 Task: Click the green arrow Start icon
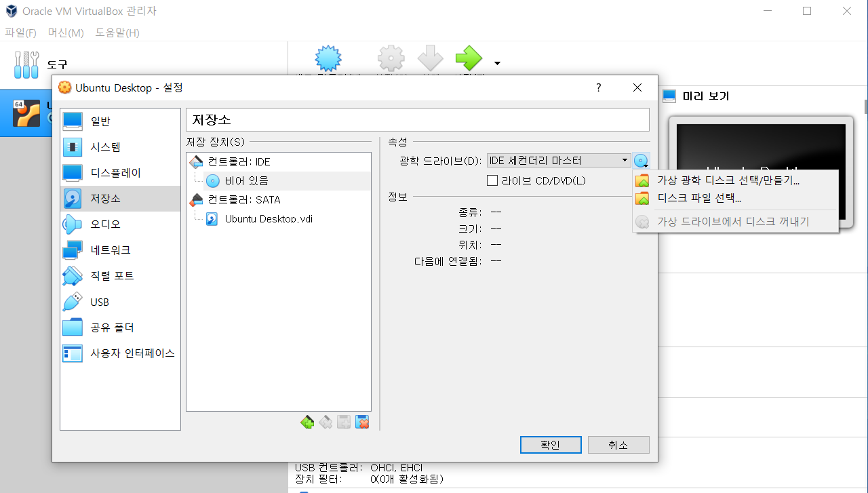click(x=469, y=60)
